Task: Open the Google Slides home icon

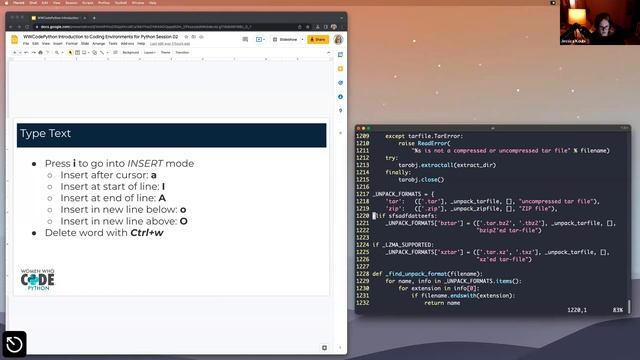Action: (15, 40)
